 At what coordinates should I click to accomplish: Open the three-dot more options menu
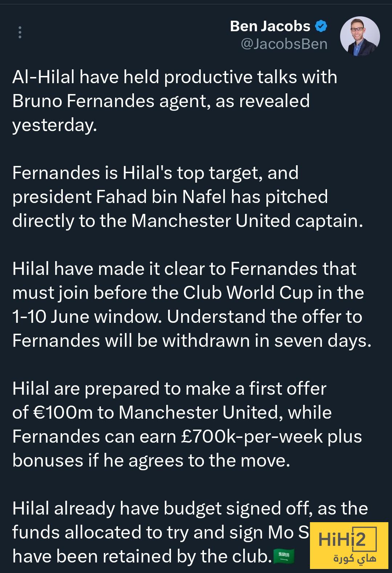pyautogui.click(x=20, y=32)
